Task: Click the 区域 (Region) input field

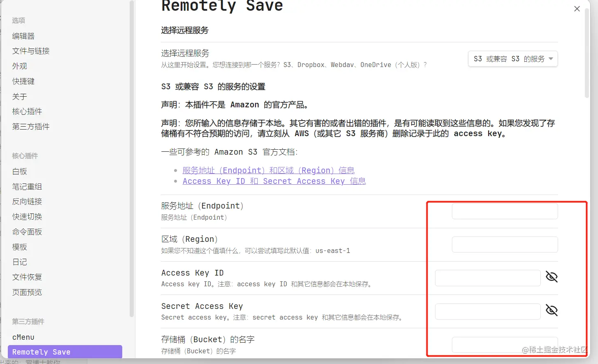Action: pos(505,244)
